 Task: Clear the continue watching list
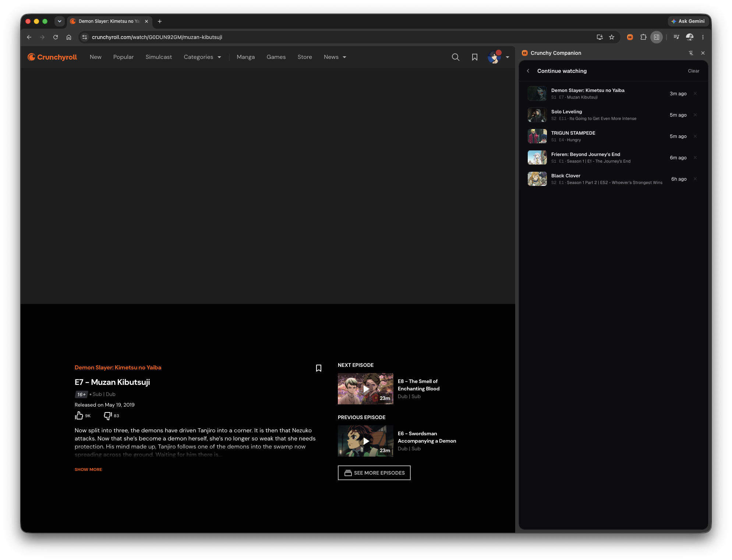coord(693,71)
